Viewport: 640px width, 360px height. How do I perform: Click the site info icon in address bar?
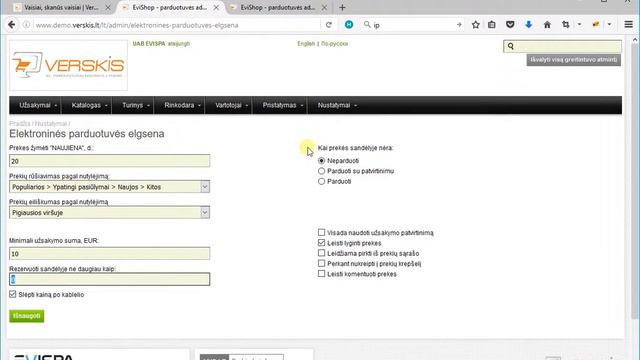click(27, 25)
